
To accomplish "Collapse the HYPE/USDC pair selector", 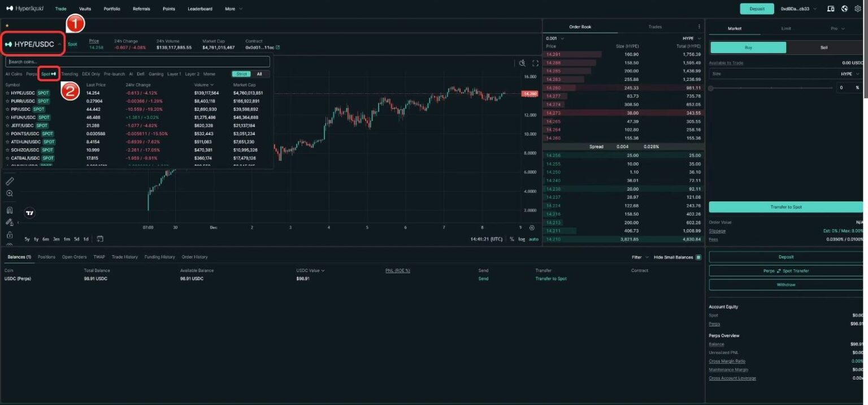I will coord(59,44).
